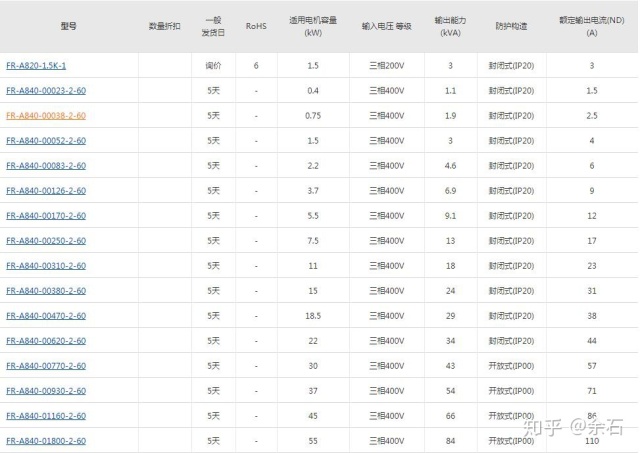Open the FR-A840-00930-2-60 model link
This screenshot has width=640, height=453.
coord(46,391)
